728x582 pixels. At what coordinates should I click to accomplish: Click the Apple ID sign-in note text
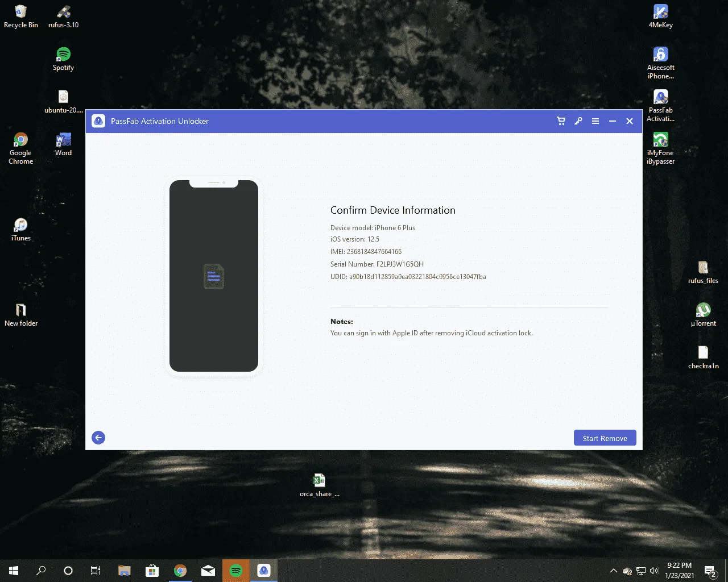(432, 333)
